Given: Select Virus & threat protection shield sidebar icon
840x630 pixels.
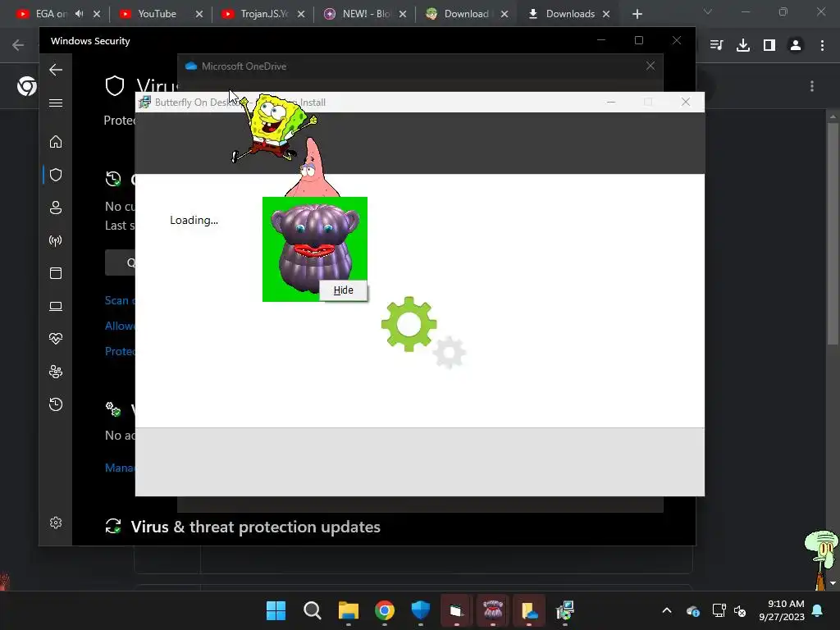Looking at the screenshot, I should [x=56, y=175].
